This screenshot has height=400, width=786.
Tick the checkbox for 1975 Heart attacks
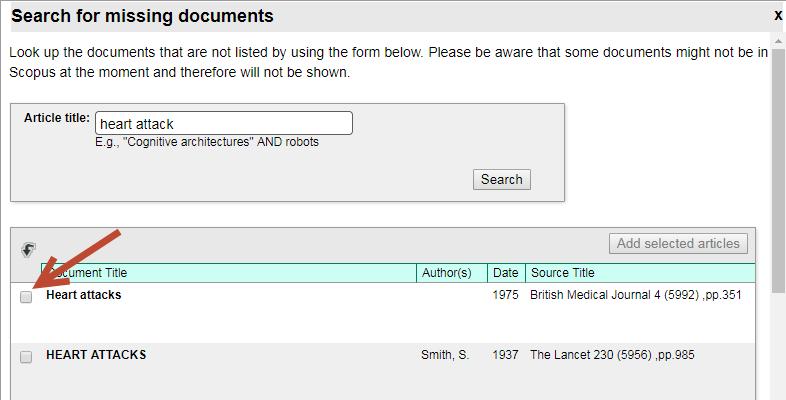[x=26, y=297]
